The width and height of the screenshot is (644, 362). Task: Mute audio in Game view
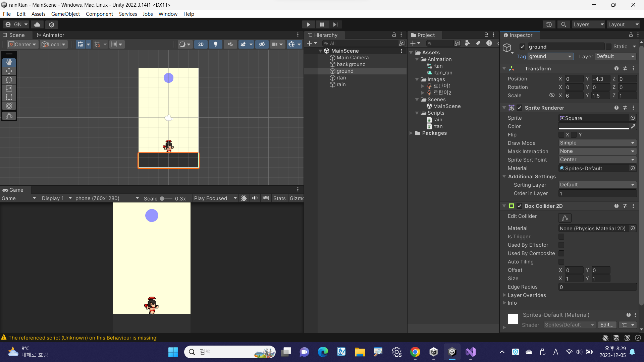pyautogui.click(x=255, y=198)
